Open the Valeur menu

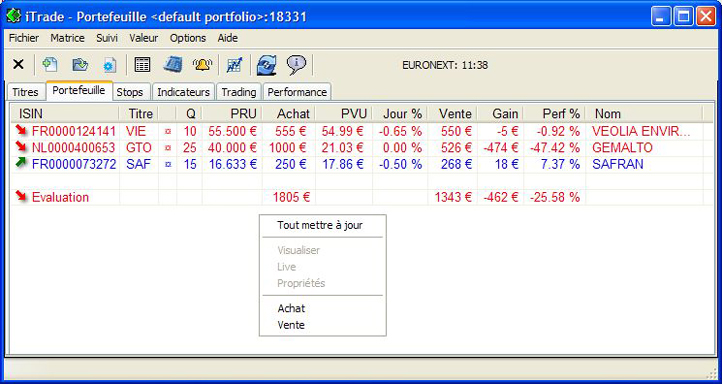point(144,38)
